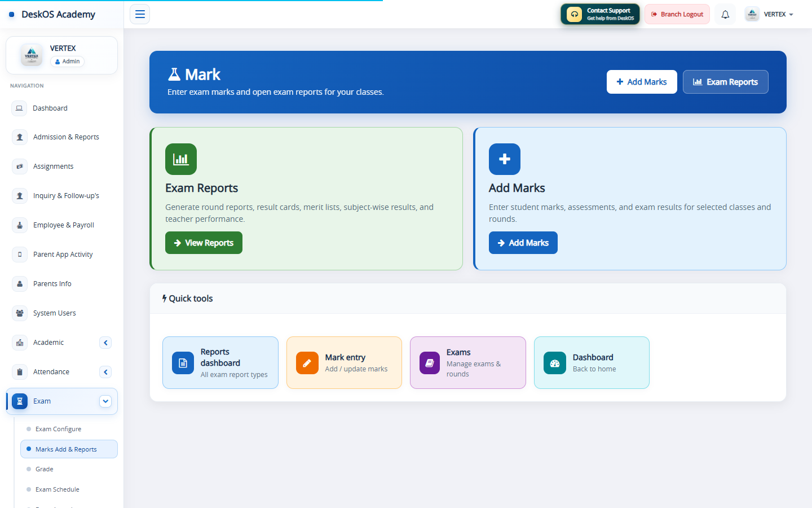Click the orange Mark entry pencil icon
812x508 pixels.
coord(307,363)
